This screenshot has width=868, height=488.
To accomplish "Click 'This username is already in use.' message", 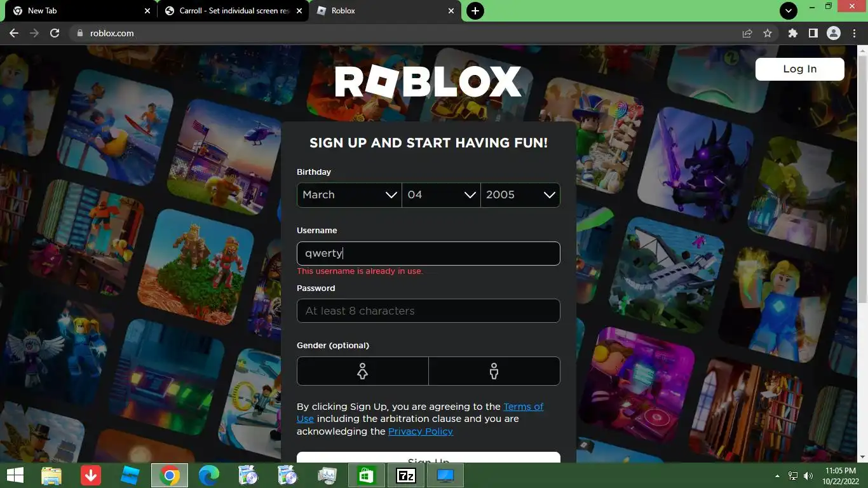I will click(x=360, y=271).
